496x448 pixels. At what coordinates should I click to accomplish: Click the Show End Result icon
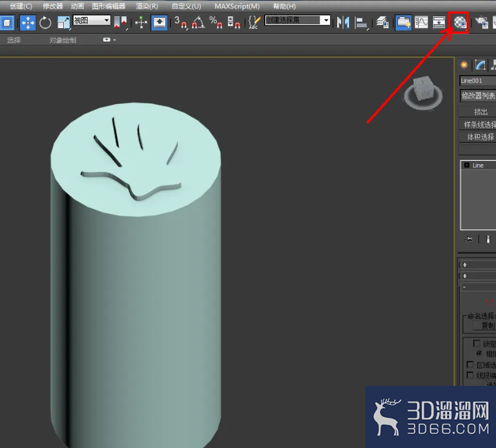tap(488, 239)
